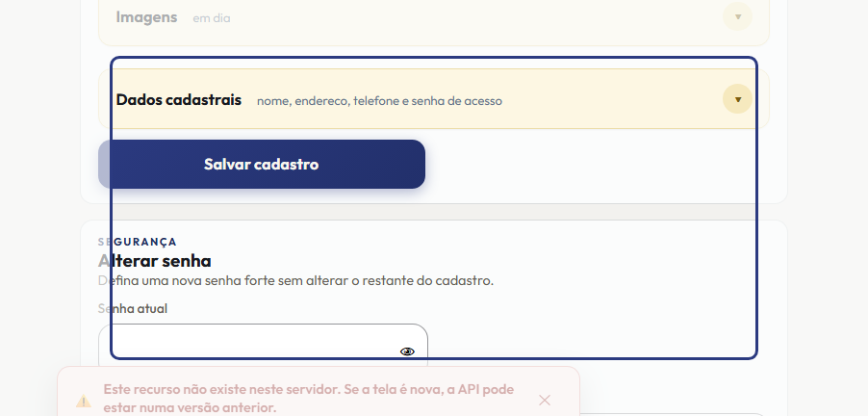Screen dimensions: 868x416
Task: Click the Alterar senha heading
Action: 154,260
